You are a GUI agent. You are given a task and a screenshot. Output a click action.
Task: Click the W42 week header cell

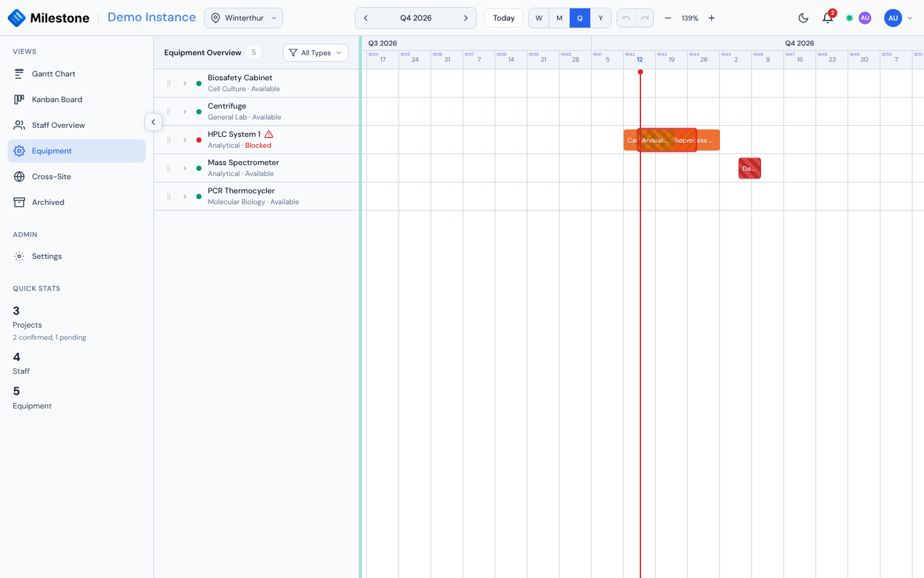[639, 60]
